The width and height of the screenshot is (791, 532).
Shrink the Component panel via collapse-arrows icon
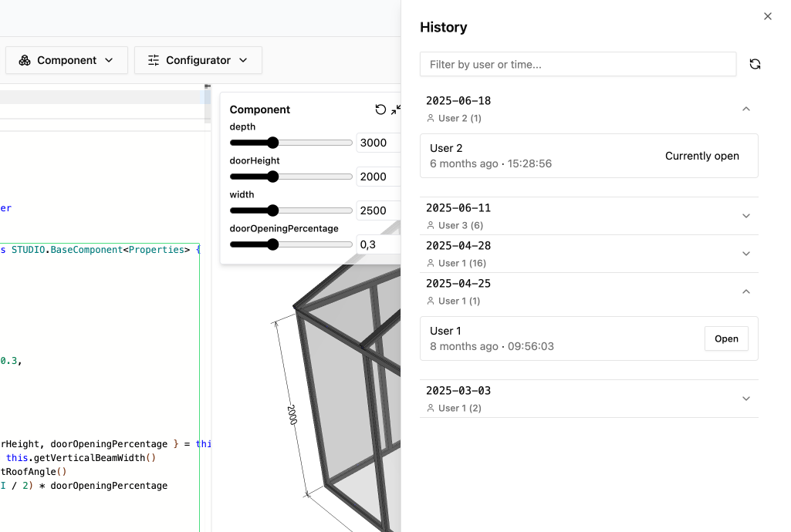tap(394, 110)
